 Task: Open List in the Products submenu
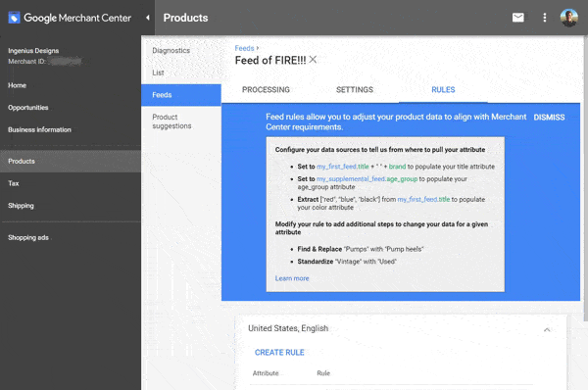158,73
